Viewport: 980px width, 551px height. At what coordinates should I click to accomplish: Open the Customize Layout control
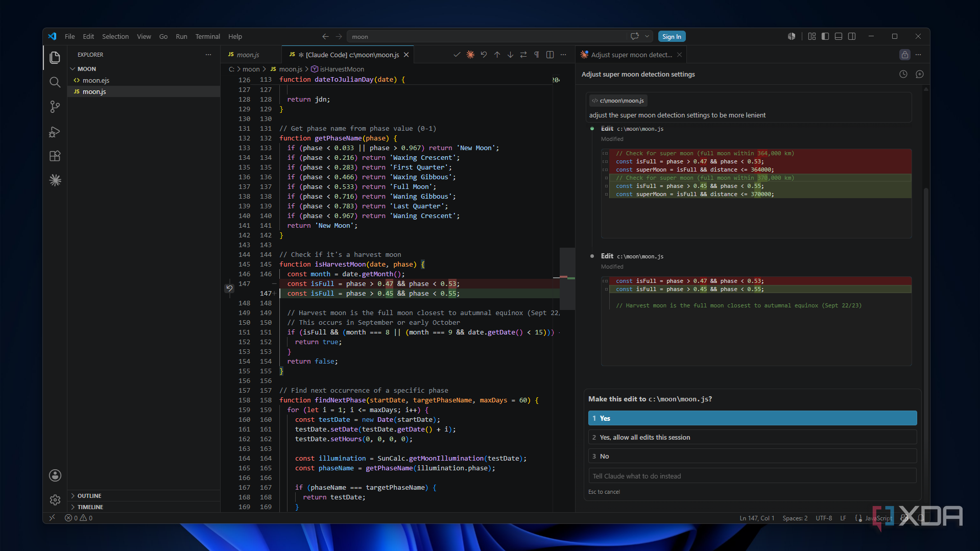coord(812,36)
